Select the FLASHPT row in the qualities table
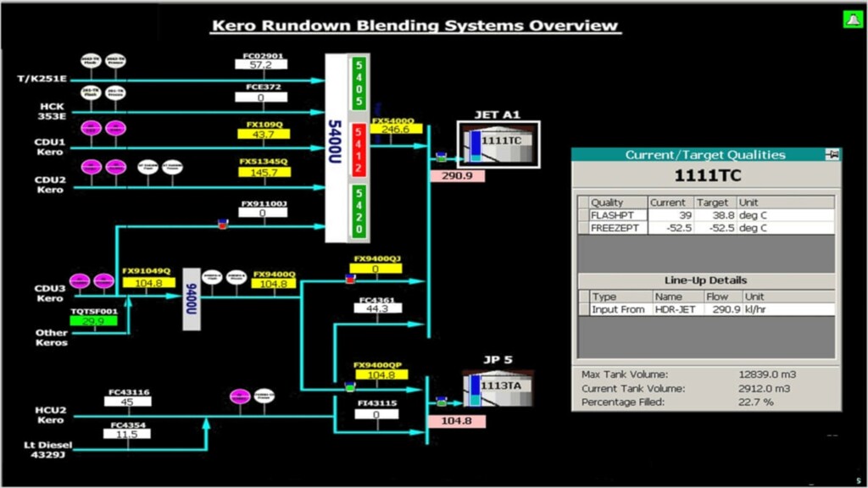This screenshot has width=868, height=488. point(618,215)
